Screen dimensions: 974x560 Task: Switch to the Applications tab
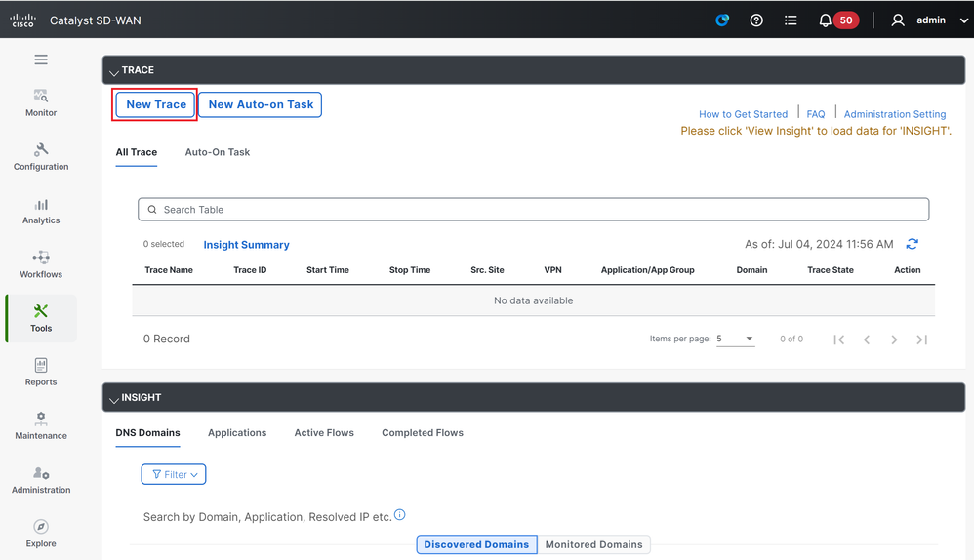[x=237, y=433]
